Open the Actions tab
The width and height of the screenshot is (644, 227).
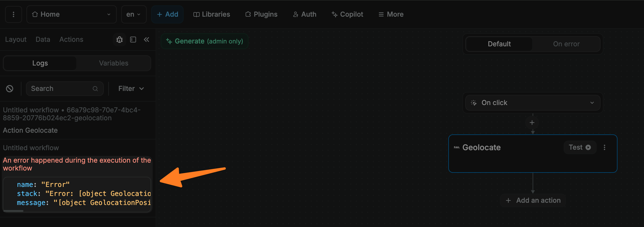click(x=71, y=40)
